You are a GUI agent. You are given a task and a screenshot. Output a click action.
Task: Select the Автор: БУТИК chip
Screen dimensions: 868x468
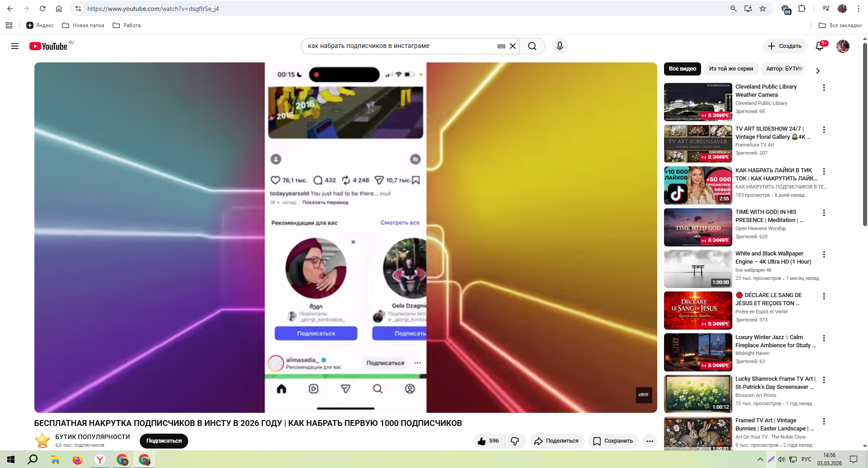[x=785, y=69]
